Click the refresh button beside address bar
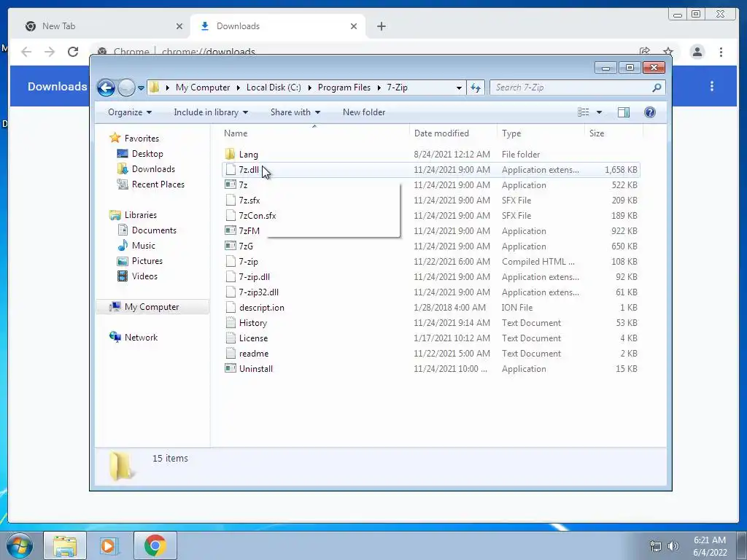 pos(476,87)
